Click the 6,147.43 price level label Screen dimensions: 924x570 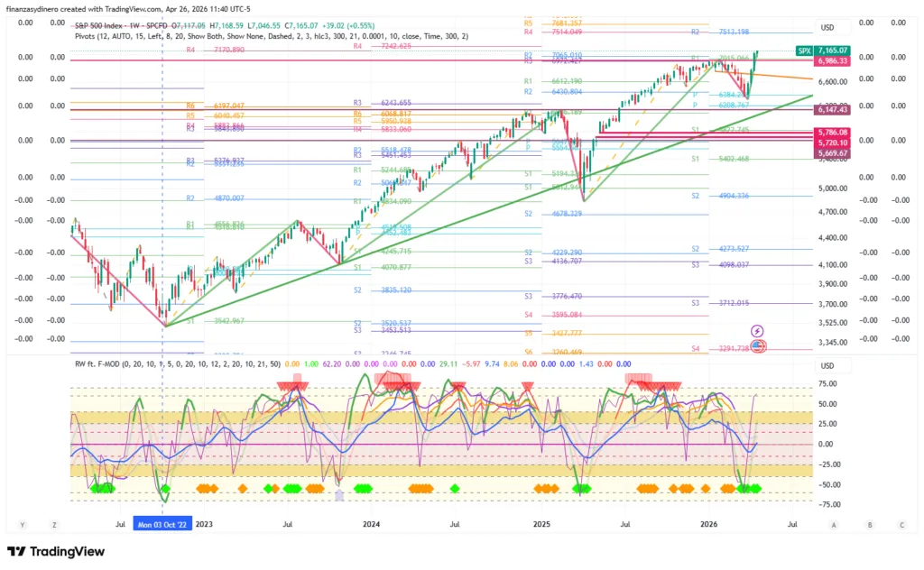coord(835,109)
